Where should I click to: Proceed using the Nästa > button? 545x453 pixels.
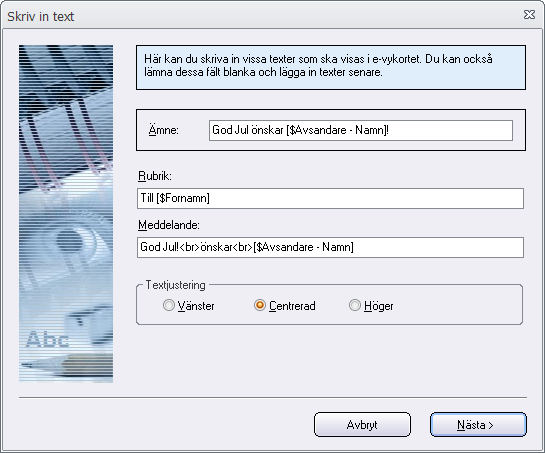478,424
